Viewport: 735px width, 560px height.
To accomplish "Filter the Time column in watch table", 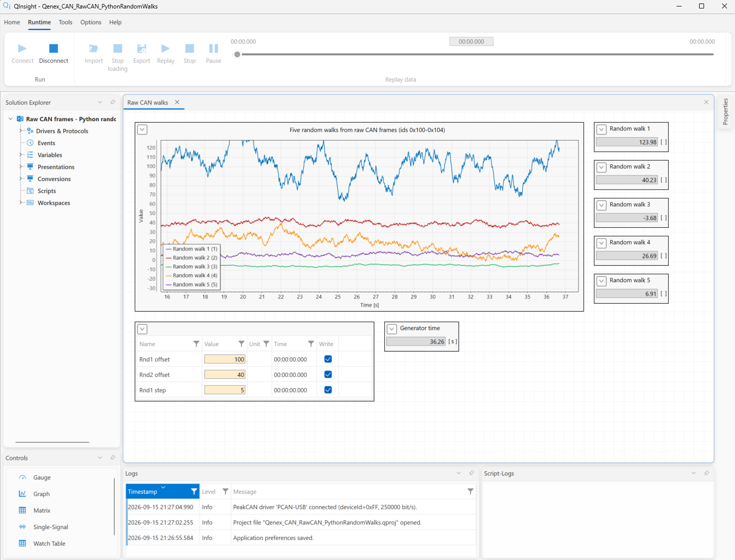I will point(311,344).
